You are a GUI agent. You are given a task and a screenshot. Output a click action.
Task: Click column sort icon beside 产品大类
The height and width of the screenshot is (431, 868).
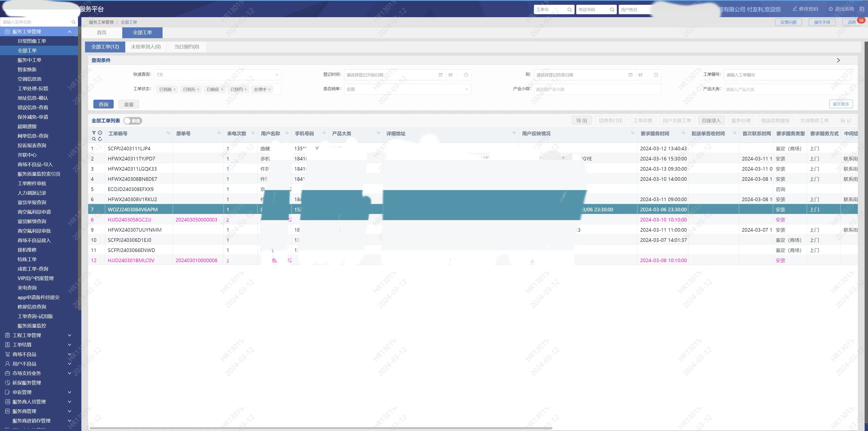coord(378,133)
